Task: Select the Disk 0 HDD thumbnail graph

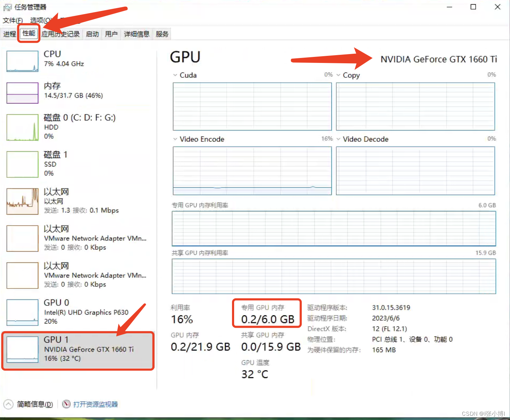Action: [23, 127]
